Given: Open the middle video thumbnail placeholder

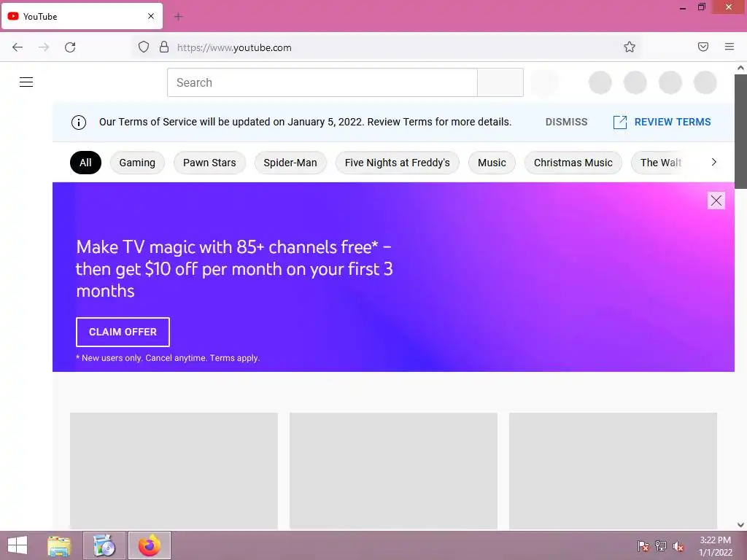Looking at the screenshot, I should click(x=393, y=471).
